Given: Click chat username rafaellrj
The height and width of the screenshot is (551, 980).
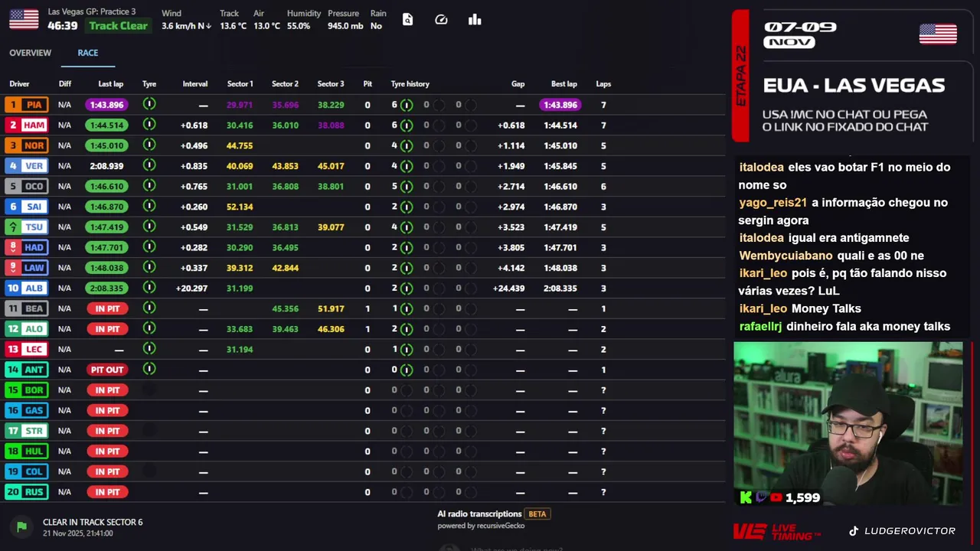Looking at the screenshot, I should (760, 326).
